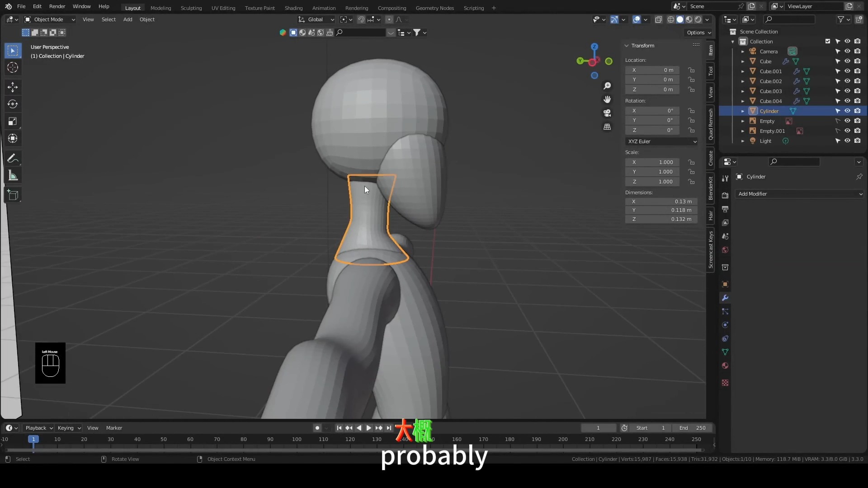Viewport: 868px width, 488px height.
Task: Hide Cube.002 in viewport via eye icon
Action: click(848, 81)
